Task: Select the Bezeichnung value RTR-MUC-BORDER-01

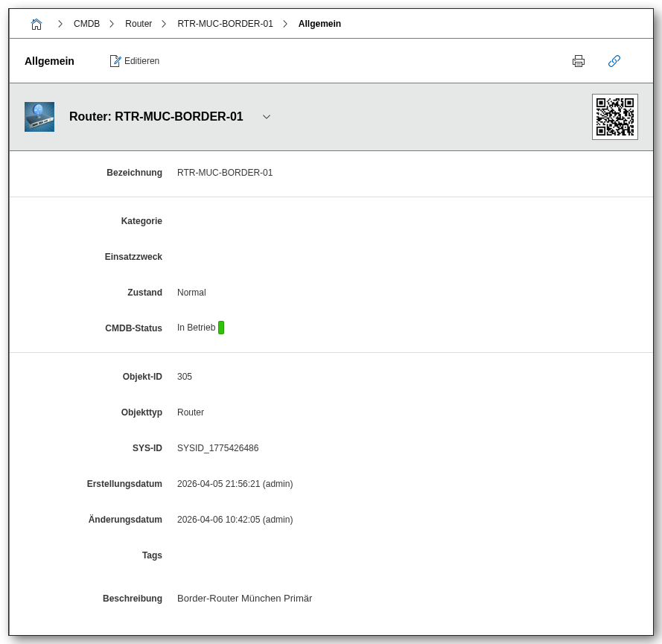Action: point(225,173)
